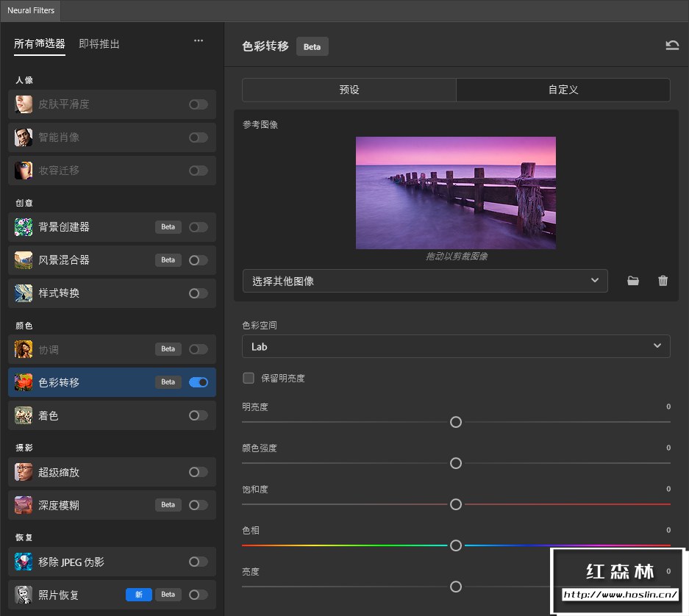The height and width of the screenshot is (616, 689).
Task: Click the 超级缩放 filter icon
Action: (x=24, y=472)
